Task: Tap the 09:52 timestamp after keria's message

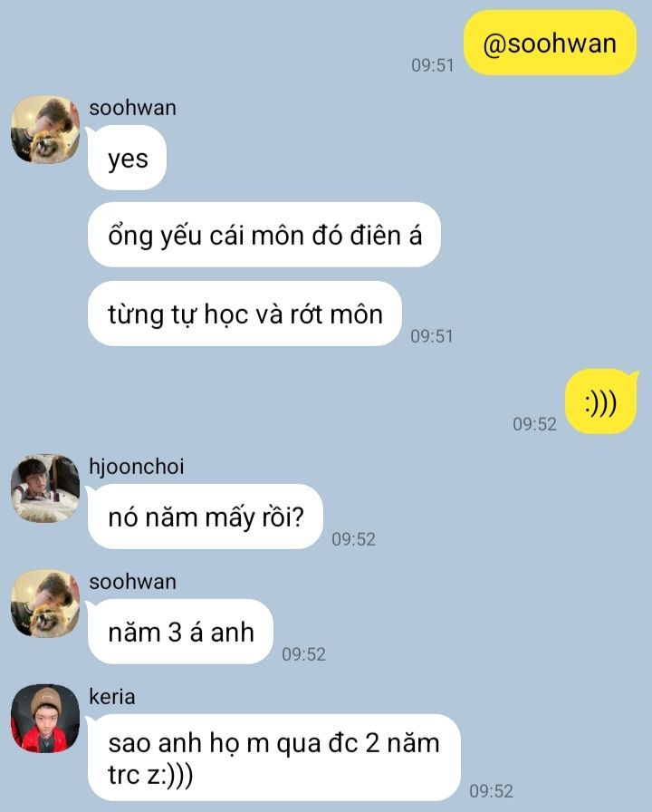Action: 491,791
